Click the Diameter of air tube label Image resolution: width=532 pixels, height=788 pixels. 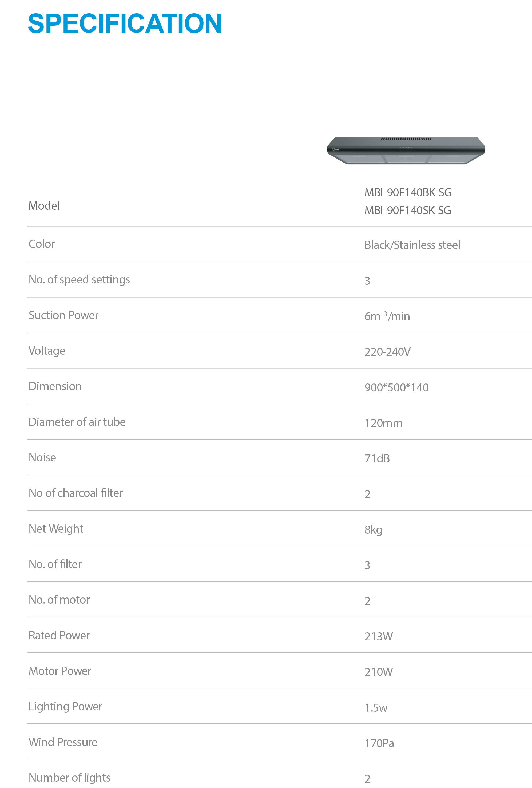point(77,422)
